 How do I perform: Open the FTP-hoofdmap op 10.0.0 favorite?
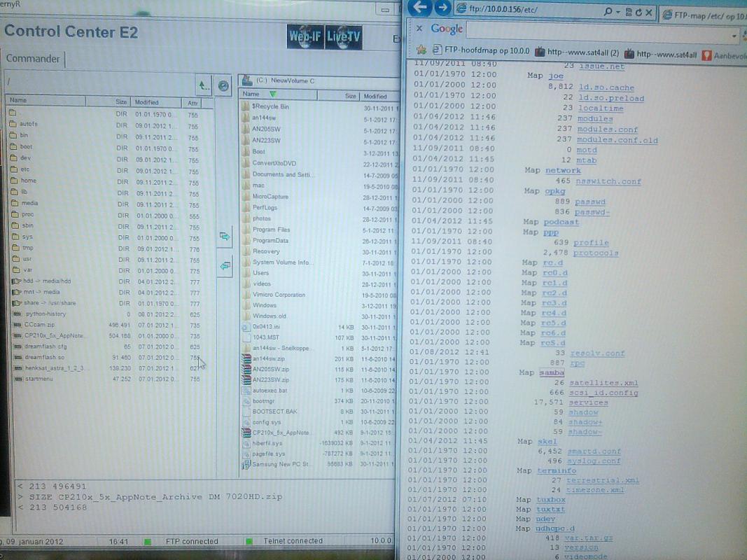point(481,50)
